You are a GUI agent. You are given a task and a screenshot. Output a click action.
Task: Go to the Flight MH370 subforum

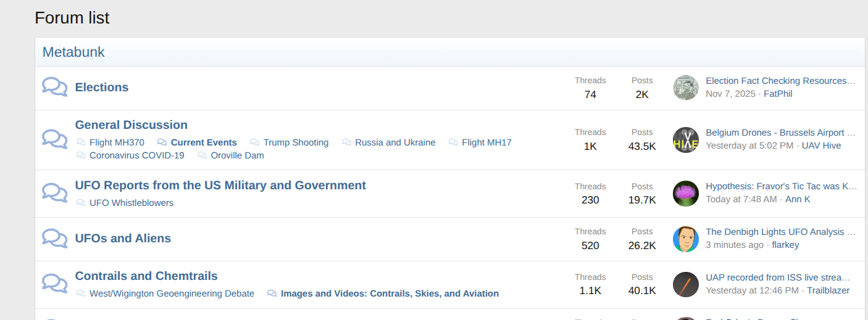coord(117,142)
